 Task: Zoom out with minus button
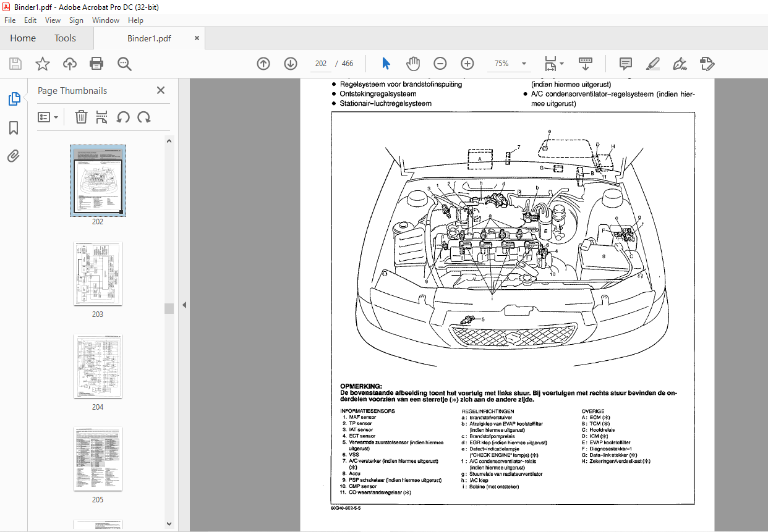coord(440,64)
